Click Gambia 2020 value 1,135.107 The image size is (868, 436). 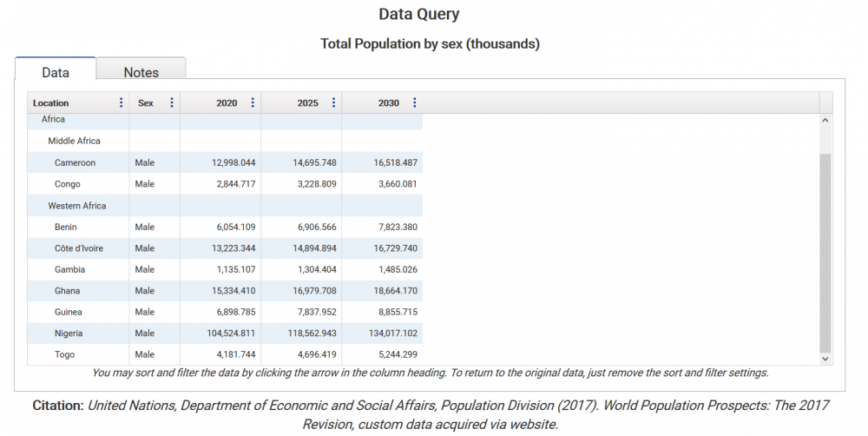pyautogui.click(x=236, y=270)
